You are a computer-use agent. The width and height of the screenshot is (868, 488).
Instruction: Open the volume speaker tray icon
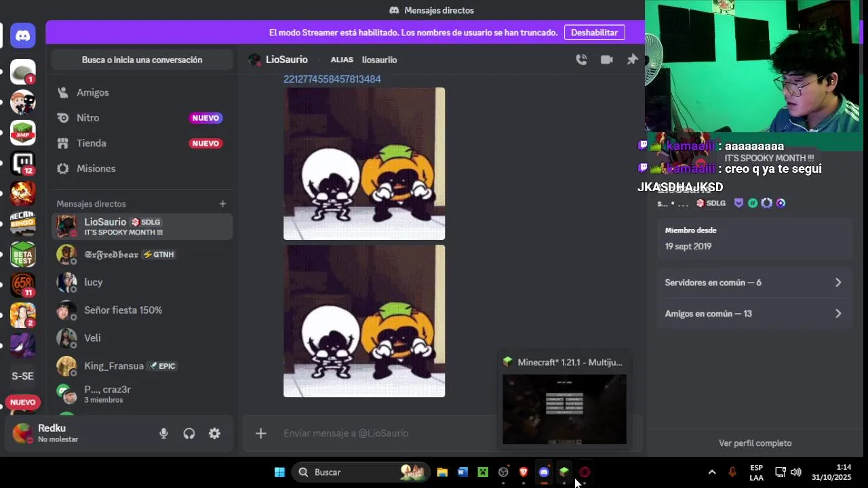click(x=796, y=472)
